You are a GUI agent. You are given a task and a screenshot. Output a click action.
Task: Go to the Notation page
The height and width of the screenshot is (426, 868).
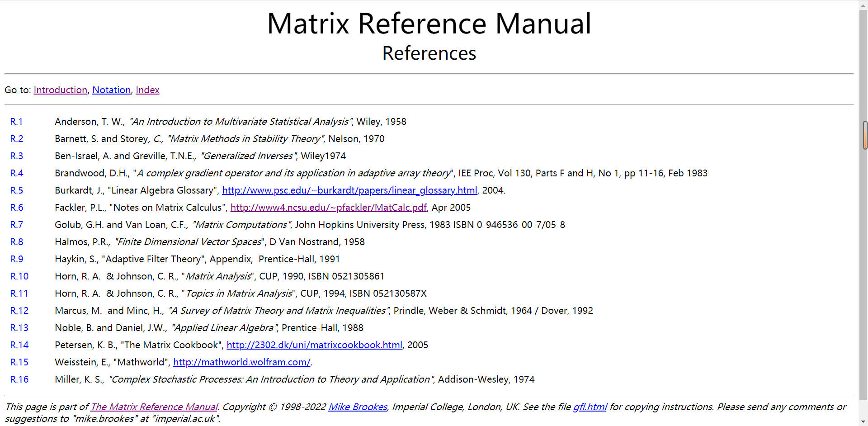[x=111, y=90]
